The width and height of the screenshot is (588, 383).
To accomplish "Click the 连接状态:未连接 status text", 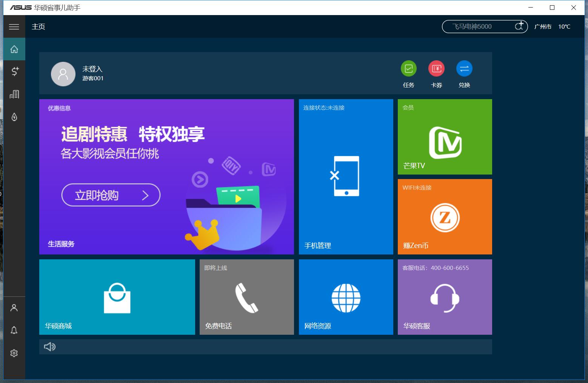I will tap(324, 108).
